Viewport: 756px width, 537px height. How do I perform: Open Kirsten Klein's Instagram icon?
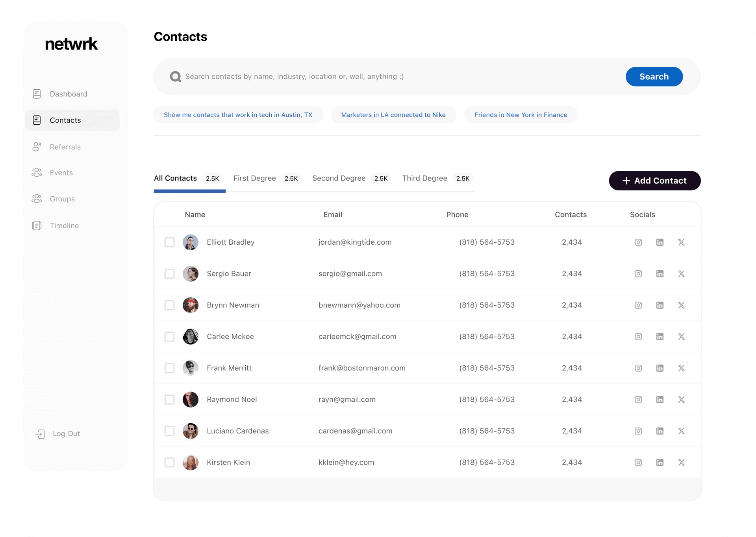pos(638,463)
